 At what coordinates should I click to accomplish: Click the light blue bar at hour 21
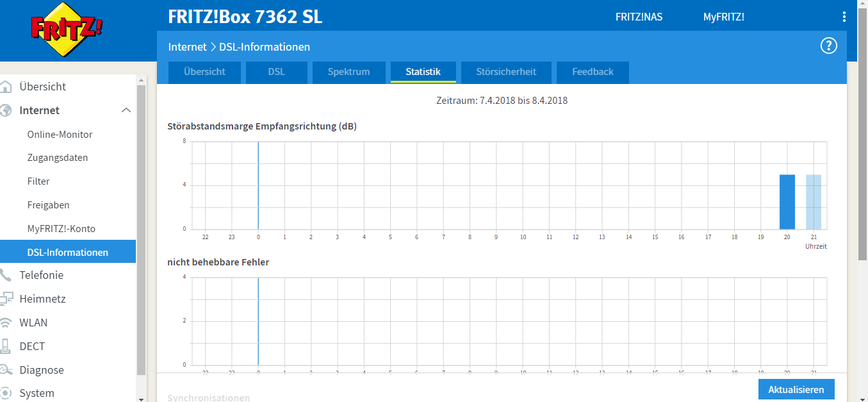coord(814,202)
